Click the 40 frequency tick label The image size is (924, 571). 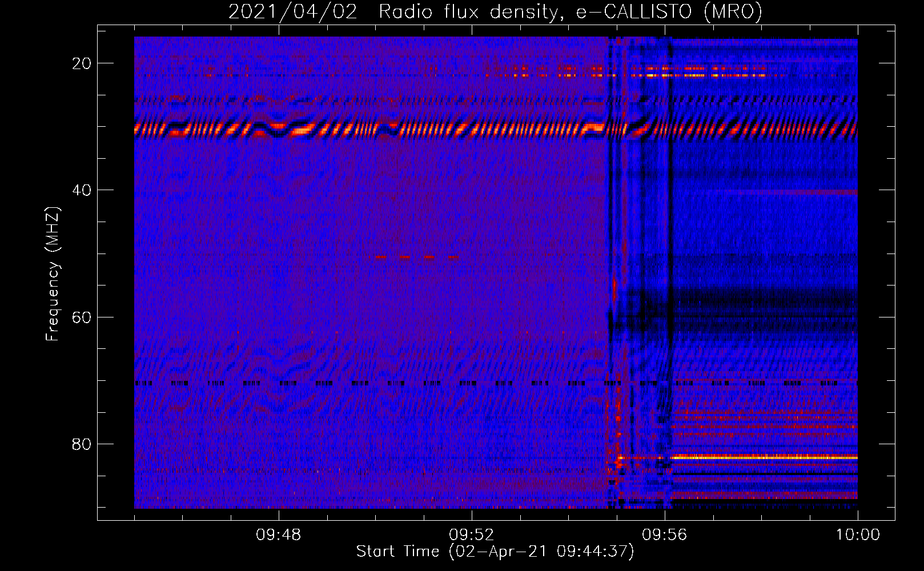[x=82, y=190]
